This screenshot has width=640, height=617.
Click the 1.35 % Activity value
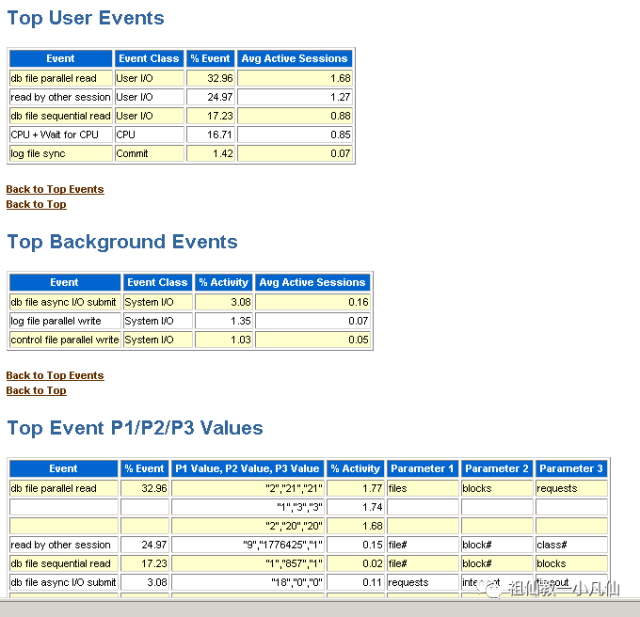point(224,321)
